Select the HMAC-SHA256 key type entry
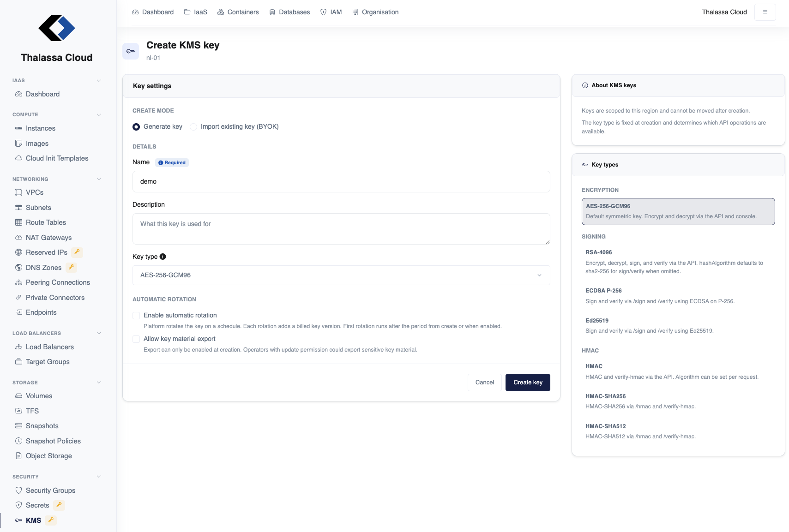The width and height of the screenshot is (789, 532). (x=678, y=401)
